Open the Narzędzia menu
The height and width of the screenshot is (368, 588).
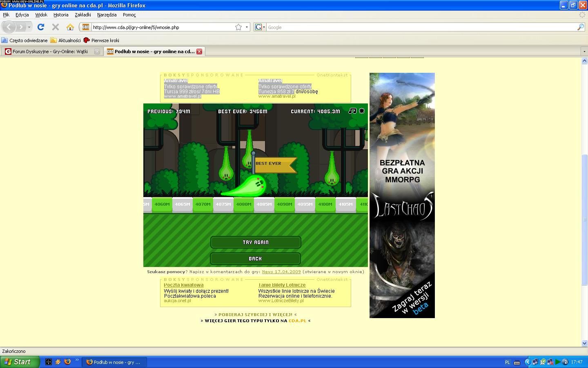tap(107, 15)
